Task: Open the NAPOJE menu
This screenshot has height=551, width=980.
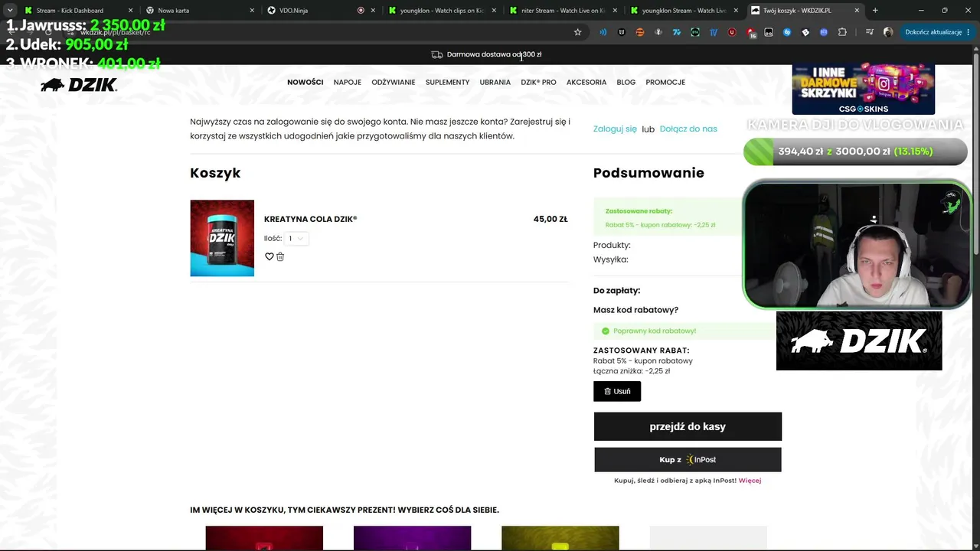Action: [x=348, y=82]
